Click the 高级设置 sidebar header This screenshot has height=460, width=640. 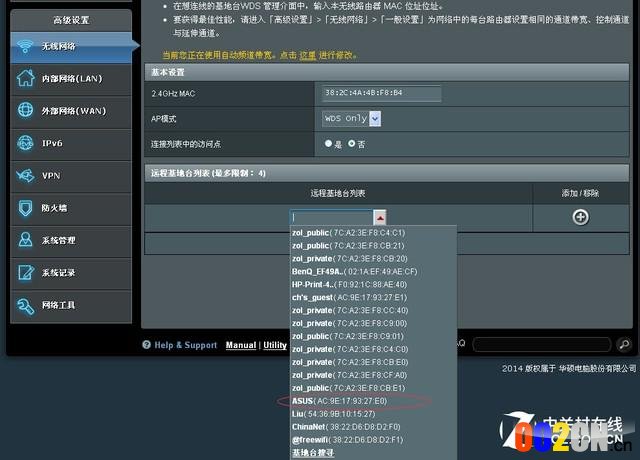pyautogui.click(x=71, y=20)
